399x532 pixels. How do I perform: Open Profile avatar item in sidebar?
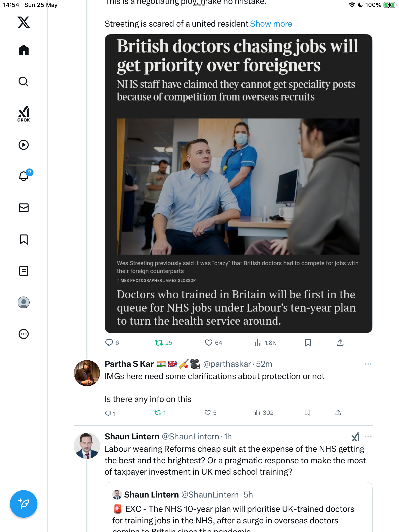(24, 302)
